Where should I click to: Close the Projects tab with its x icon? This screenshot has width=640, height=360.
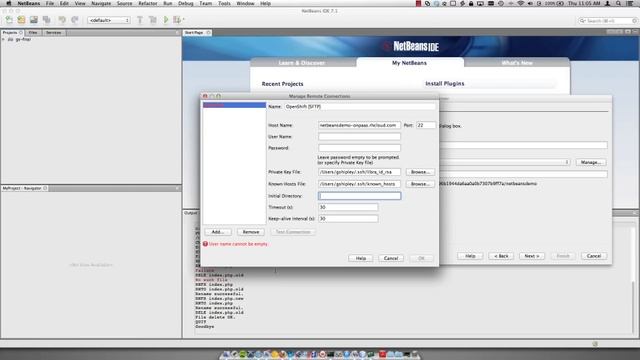tap(21, 32)
